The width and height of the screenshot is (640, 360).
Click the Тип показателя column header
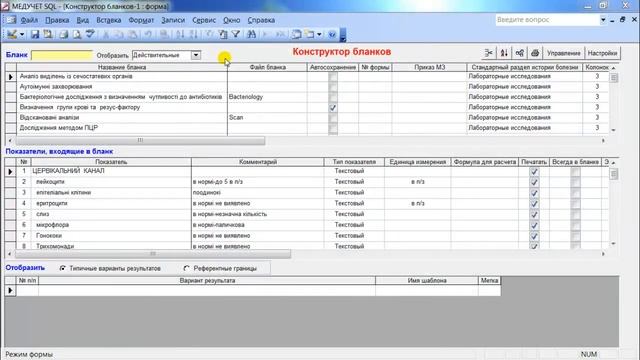pyautogui.click(x=354, y=162)
